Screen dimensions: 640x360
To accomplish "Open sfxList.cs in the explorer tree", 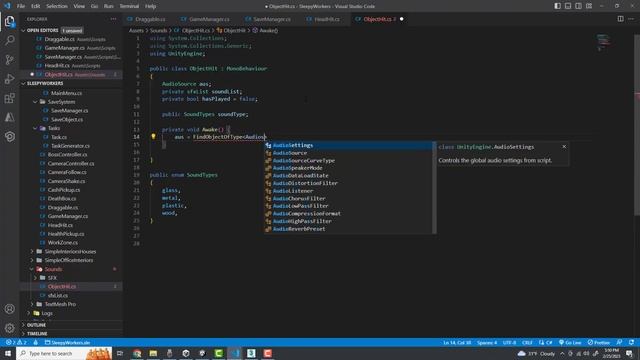I will (x=58, y=295).
